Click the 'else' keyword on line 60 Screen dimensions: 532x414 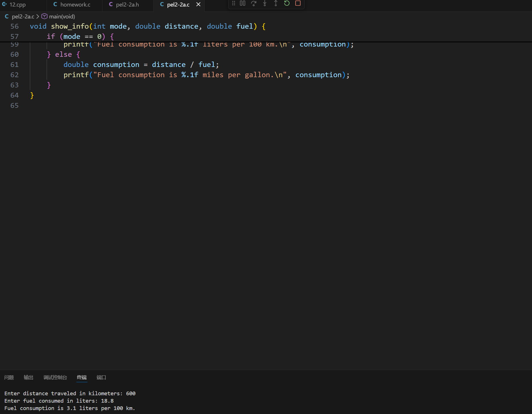click(x=63, y=54)
